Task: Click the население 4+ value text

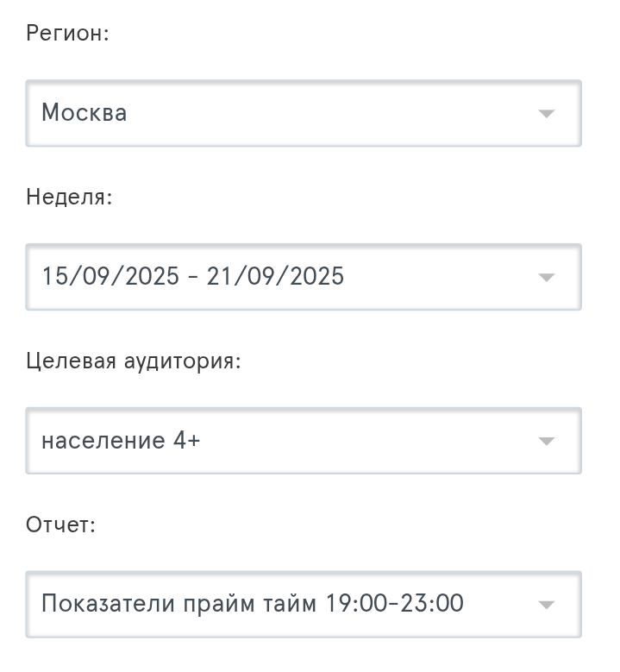Action: 121,441
